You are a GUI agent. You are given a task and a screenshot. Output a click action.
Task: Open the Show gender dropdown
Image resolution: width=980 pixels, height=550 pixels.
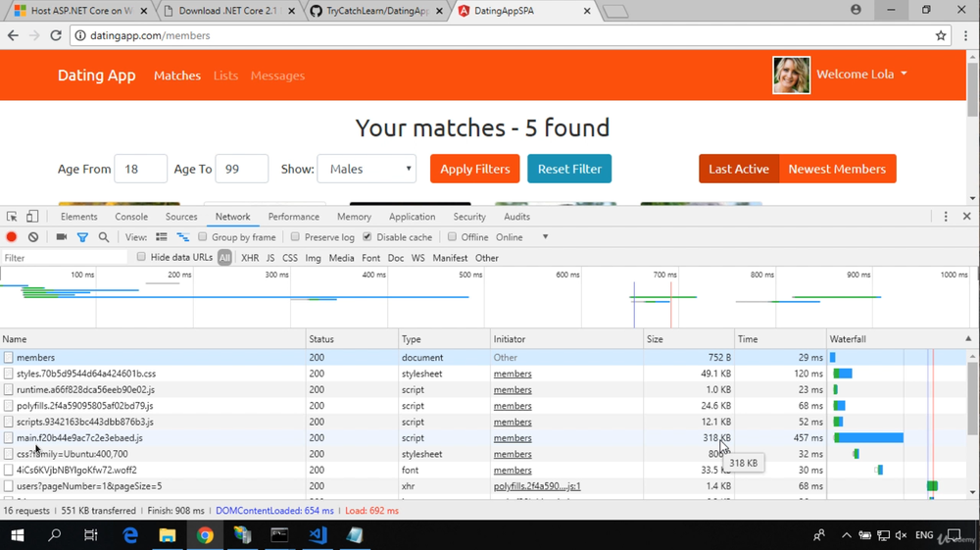(367, 169)
